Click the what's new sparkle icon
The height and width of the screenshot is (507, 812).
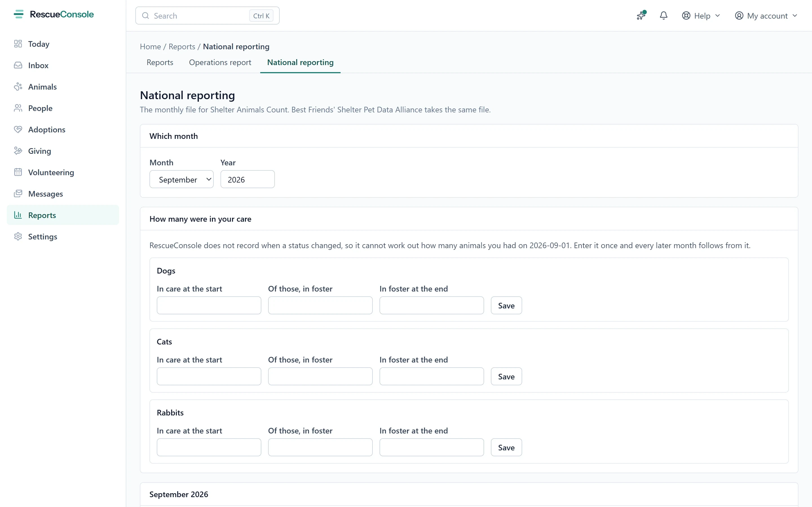(x=641, y=16)
